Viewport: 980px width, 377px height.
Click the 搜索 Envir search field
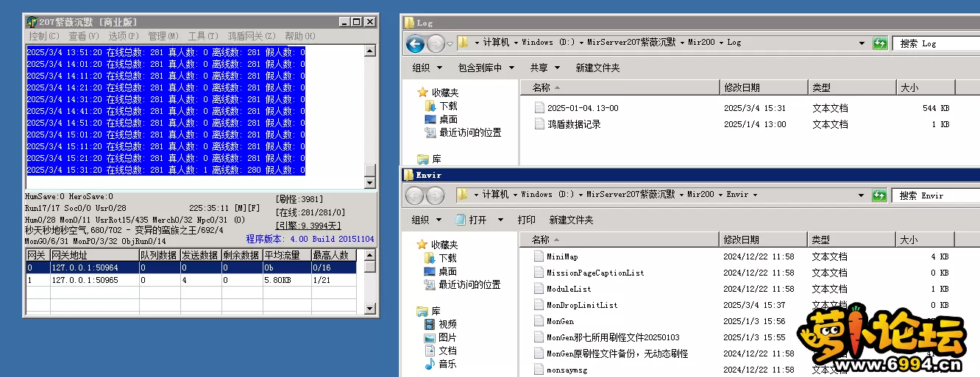[934, 195]
